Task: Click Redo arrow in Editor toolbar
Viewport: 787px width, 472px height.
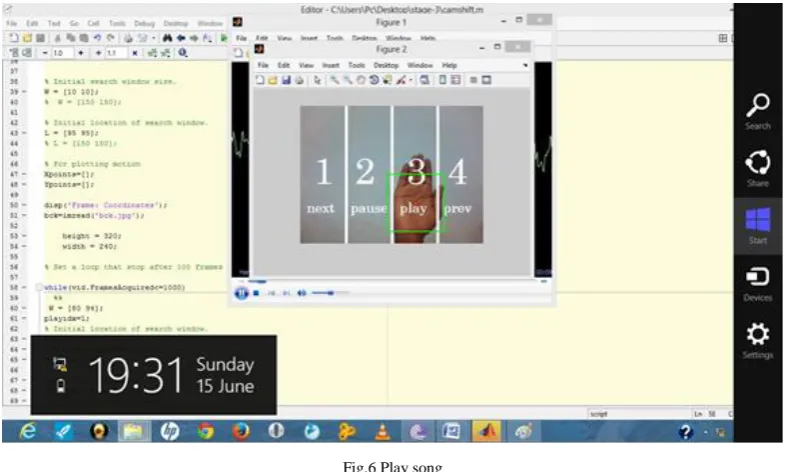Action: 110,38
